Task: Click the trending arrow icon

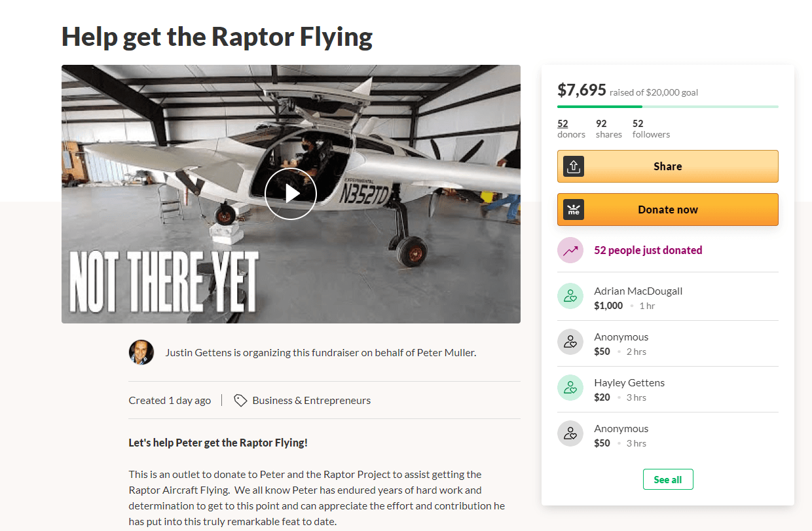Action: pyautogui.click(x=570, y=250)
